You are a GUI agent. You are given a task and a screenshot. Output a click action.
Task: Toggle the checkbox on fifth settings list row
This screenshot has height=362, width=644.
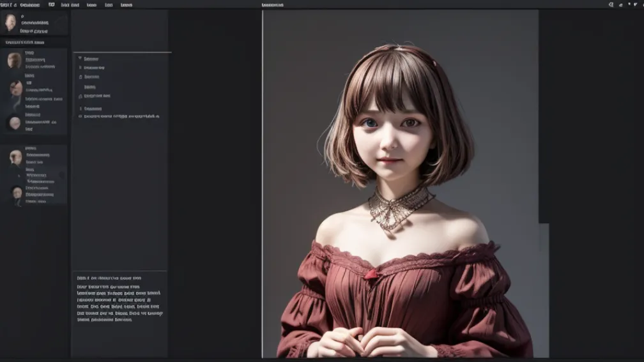pyautogui.click(x=80, y=96)
